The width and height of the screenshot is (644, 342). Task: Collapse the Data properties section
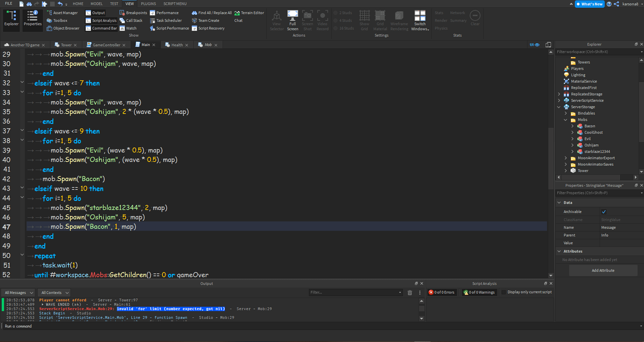(x=560, y=203)
